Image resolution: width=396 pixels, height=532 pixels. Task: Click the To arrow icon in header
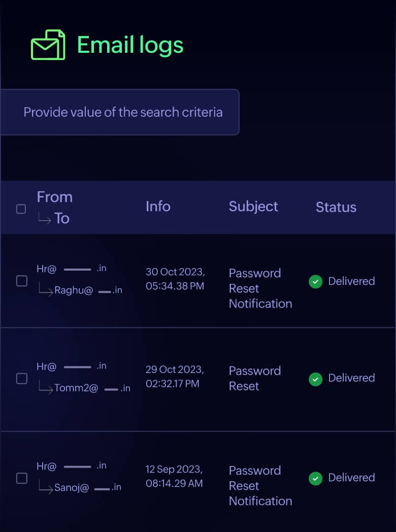pos(43,218)
